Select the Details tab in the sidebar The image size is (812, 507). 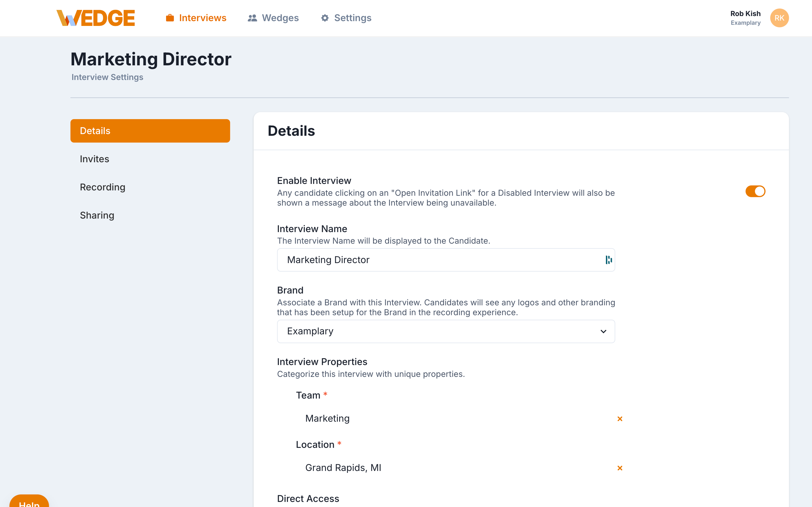95,130
